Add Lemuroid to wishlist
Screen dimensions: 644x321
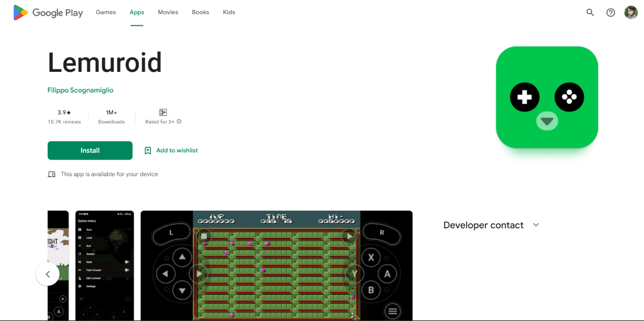(x=171, y=150)
